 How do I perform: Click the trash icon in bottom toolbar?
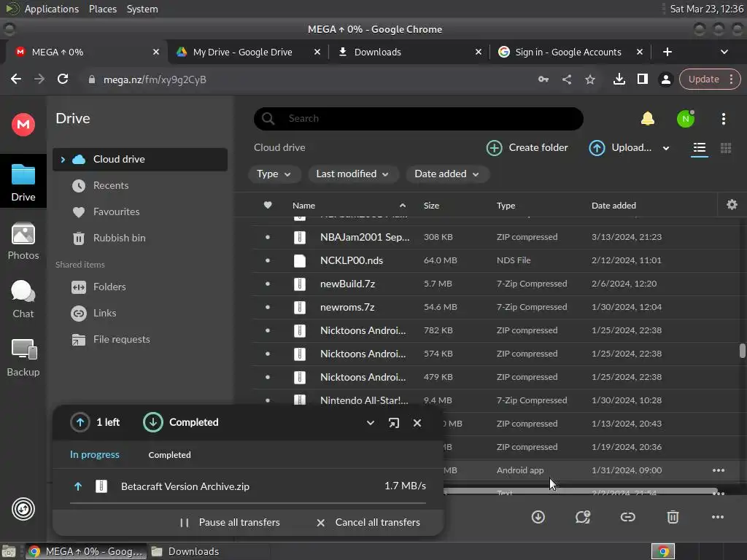[x=673, y=517]
